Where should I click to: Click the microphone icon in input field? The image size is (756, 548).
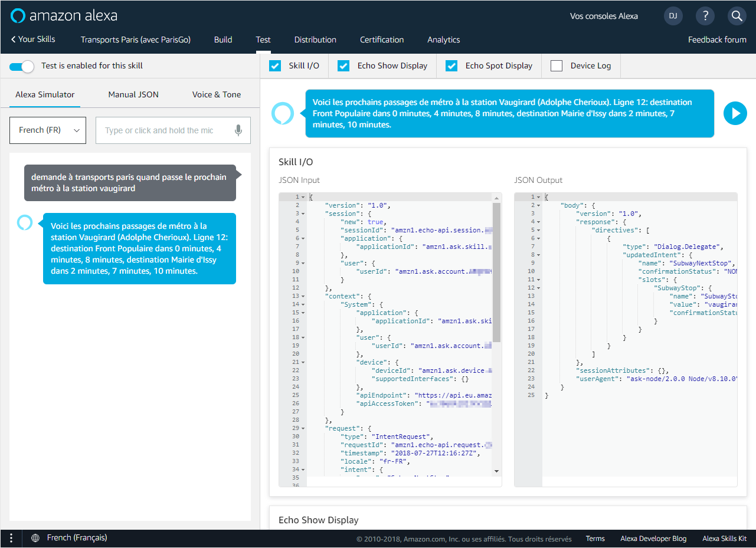(x=238, y=130)
